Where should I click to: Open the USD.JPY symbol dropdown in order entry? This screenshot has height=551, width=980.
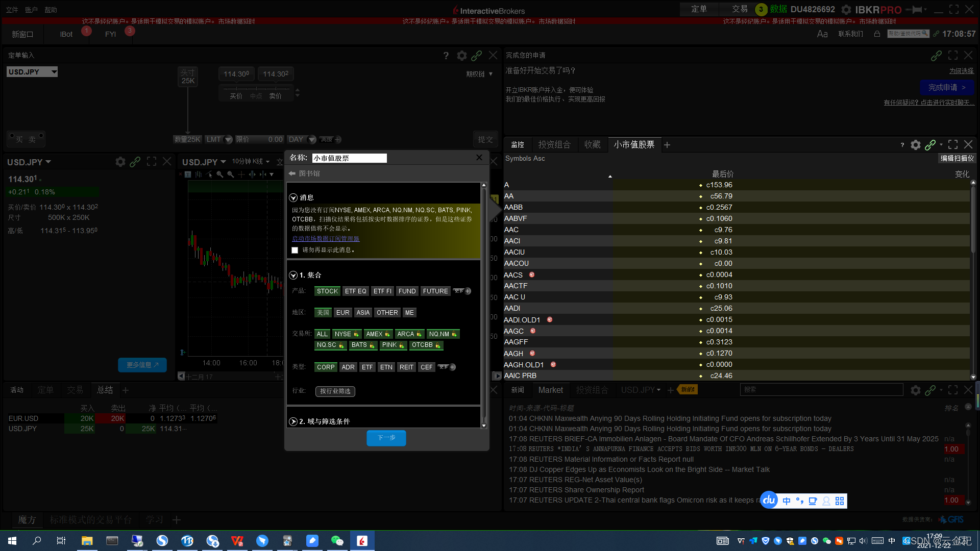54,72
